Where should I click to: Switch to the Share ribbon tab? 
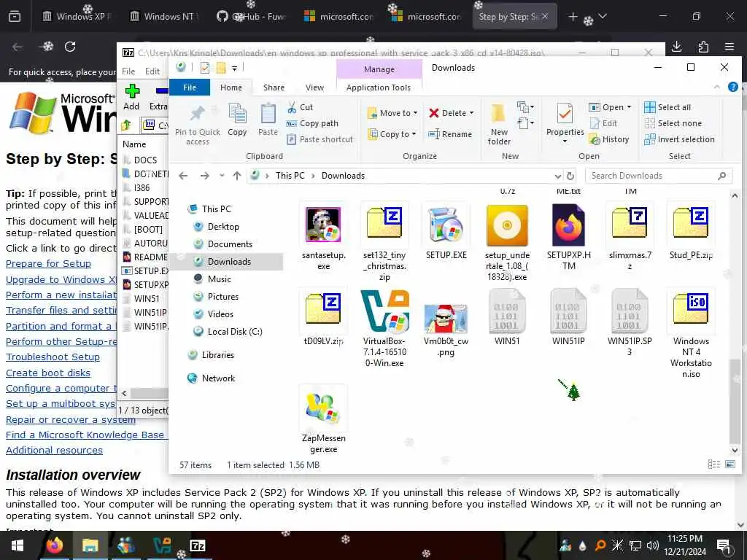click(274, 87)
